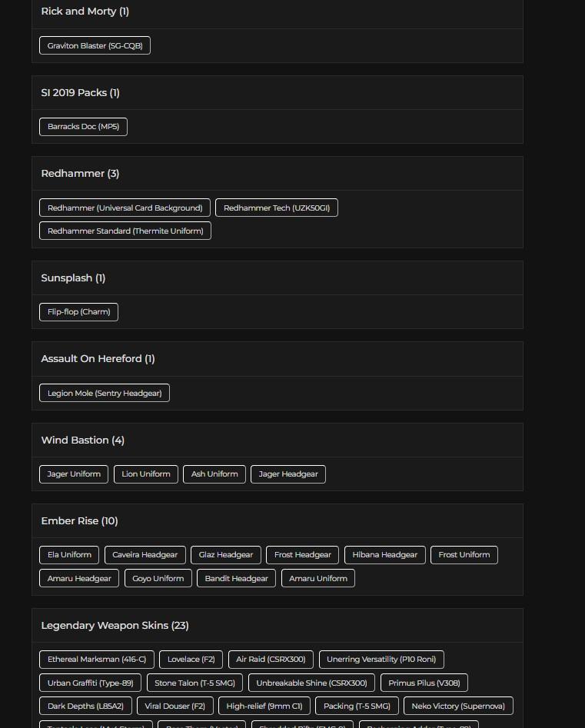Click the Goyo Uniform tag
This screenshot has height=728, width=585.
click(x=158, y=579)
